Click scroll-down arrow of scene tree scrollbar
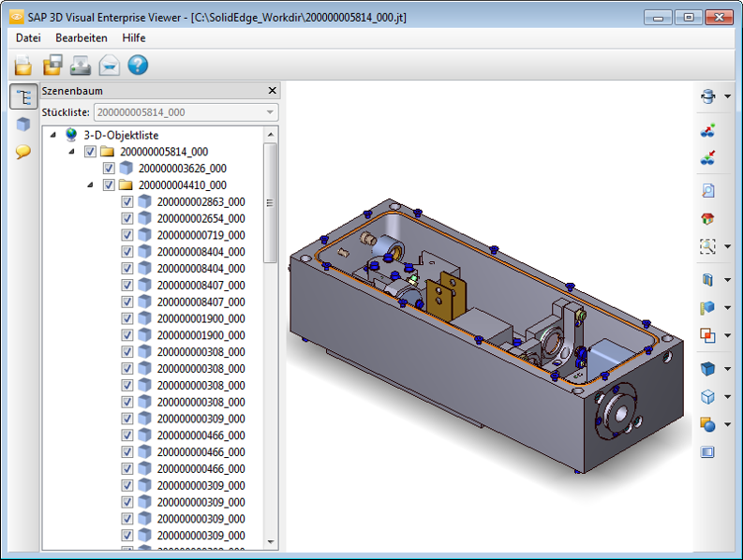The width and height of the screenshot is (743, 560). pyautogui.click(x=271, y=542)
